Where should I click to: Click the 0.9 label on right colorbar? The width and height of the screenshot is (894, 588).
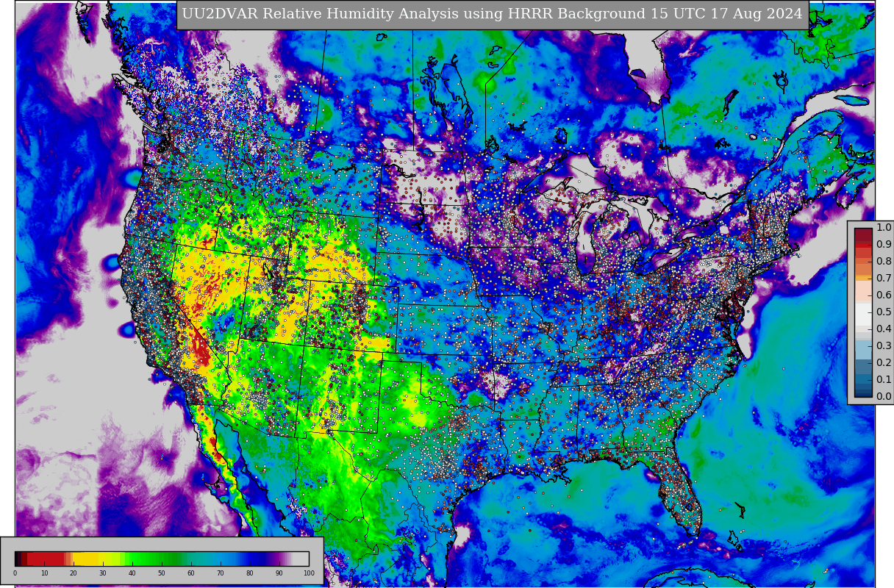(x=884, y=245)
